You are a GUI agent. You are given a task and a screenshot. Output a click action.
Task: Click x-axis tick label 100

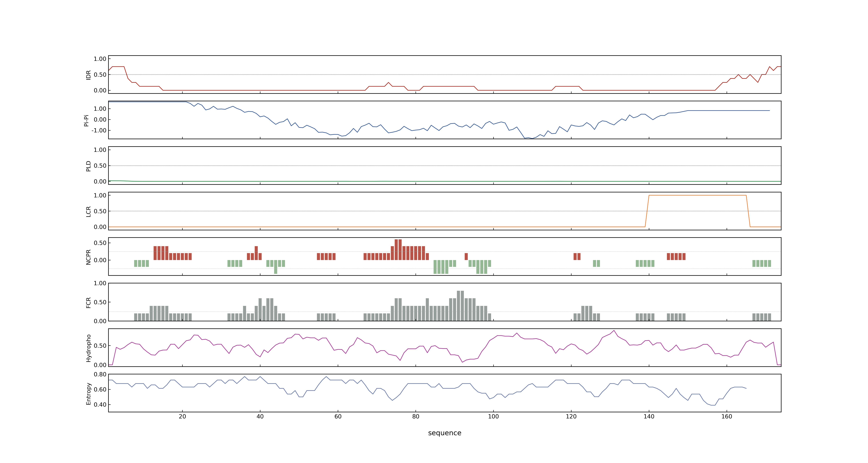click(x=493, y=416)
